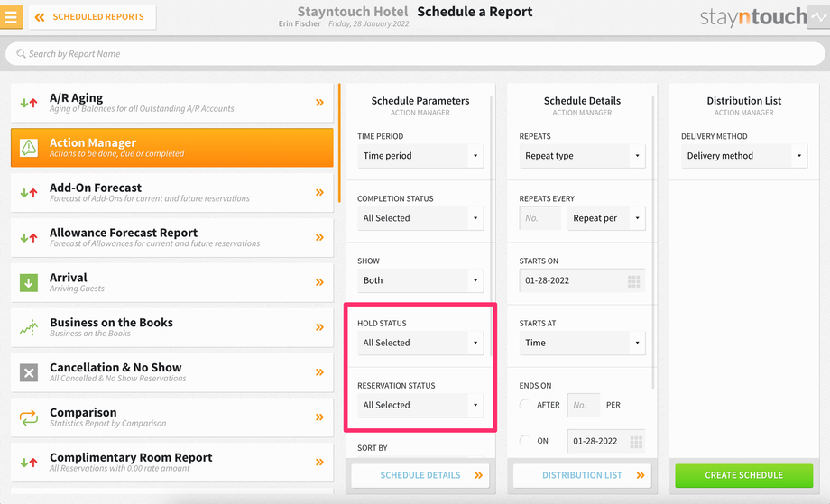Open Add-On Forecast double chevron
The image size is (830, 504).
tap(319, 193)
